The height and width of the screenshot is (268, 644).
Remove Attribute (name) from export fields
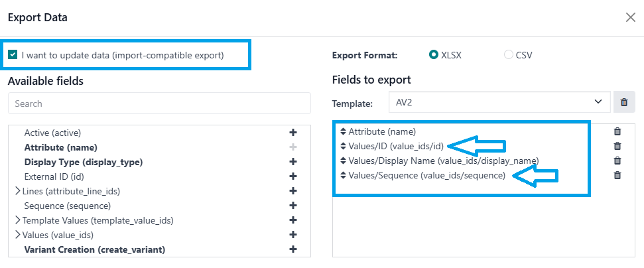point(617,132)
